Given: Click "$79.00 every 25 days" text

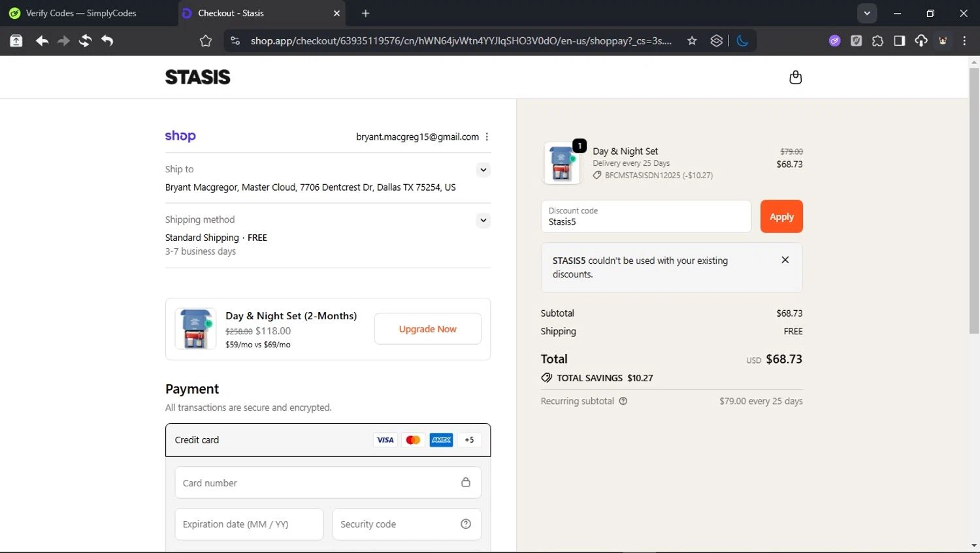Looking at the screenshot, I should click(x=761, y=401).
